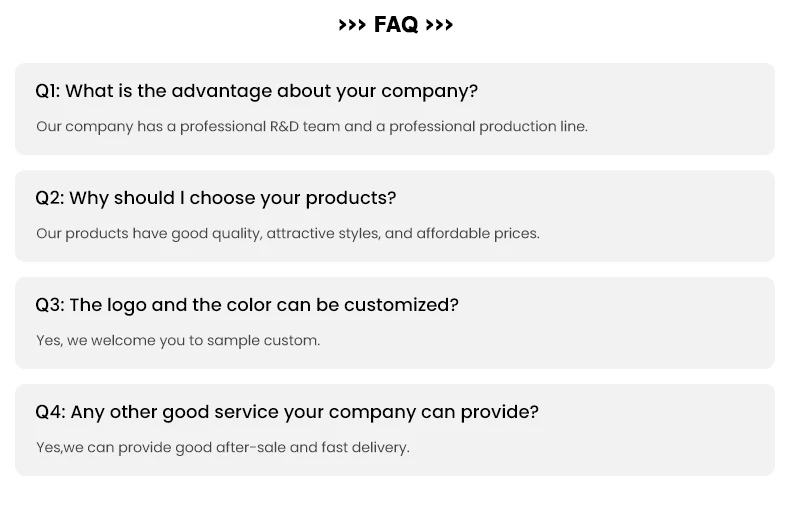This screenshot has height=506, width=790.
Task: Select the 'Q1:' label
Action: pos(48,91)
